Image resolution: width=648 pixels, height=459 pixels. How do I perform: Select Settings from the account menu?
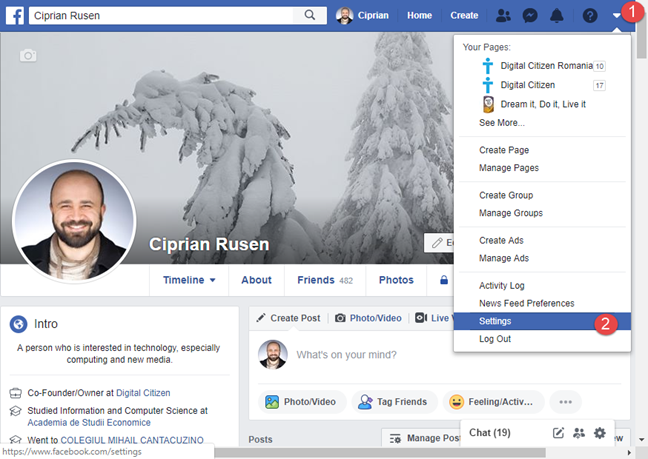[x=542, y=321]
